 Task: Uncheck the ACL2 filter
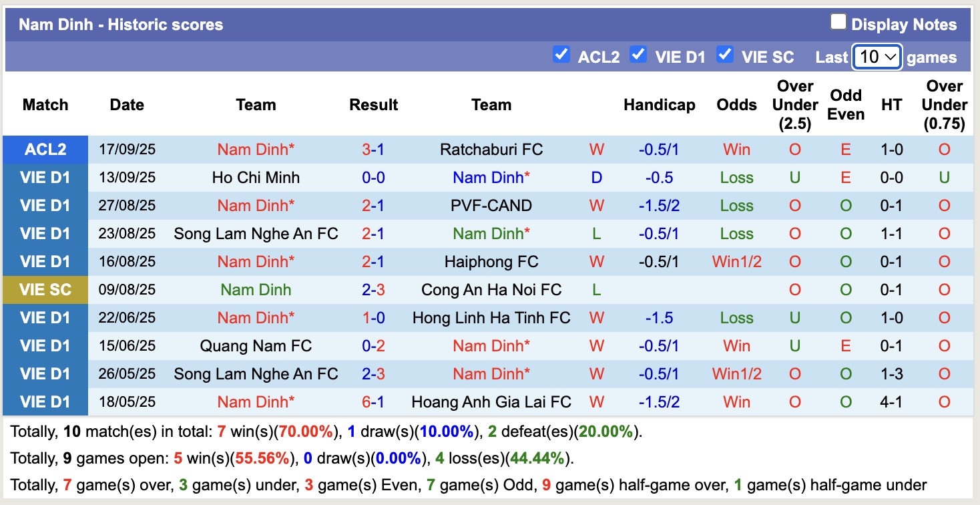pos(562,55)
